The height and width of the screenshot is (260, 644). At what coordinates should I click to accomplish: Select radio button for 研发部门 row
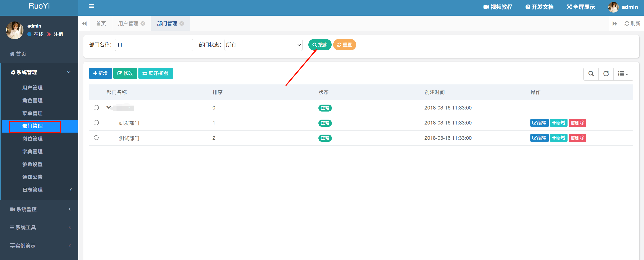tap(96, 123)
